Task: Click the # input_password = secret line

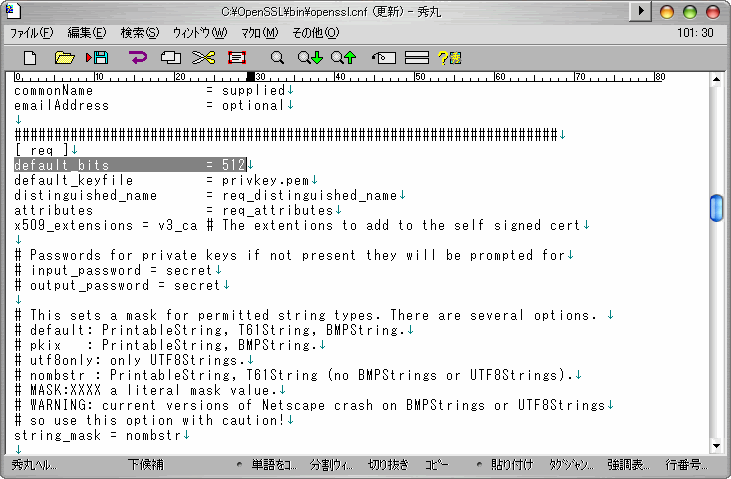Action: pos(114,271)
